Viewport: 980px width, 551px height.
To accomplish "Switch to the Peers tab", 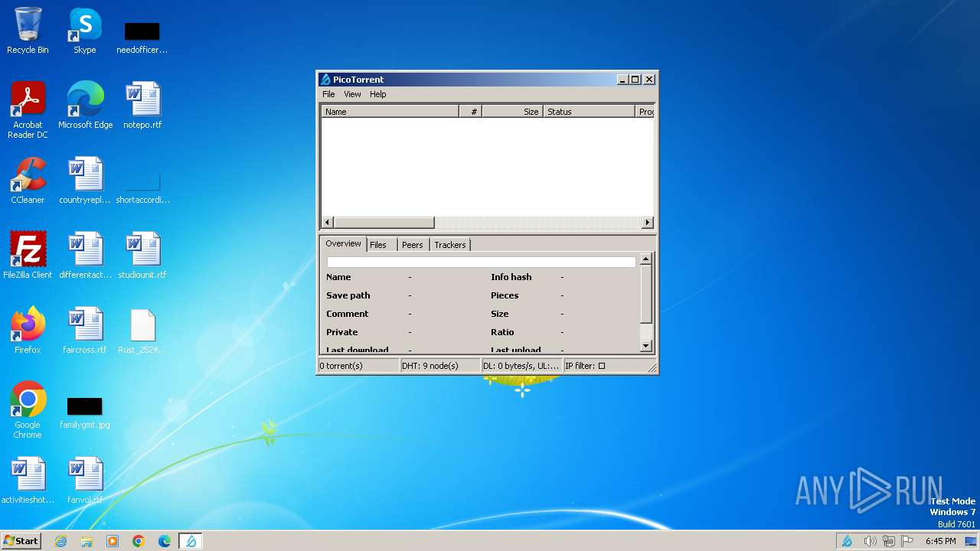I will [x=412, y=245].
